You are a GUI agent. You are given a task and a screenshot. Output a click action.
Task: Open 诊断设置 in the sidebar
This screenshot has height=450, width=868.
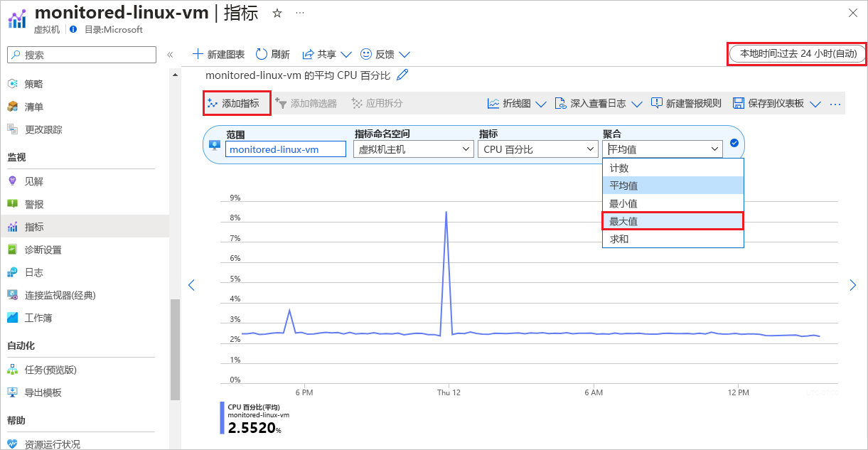pos(85,250)
